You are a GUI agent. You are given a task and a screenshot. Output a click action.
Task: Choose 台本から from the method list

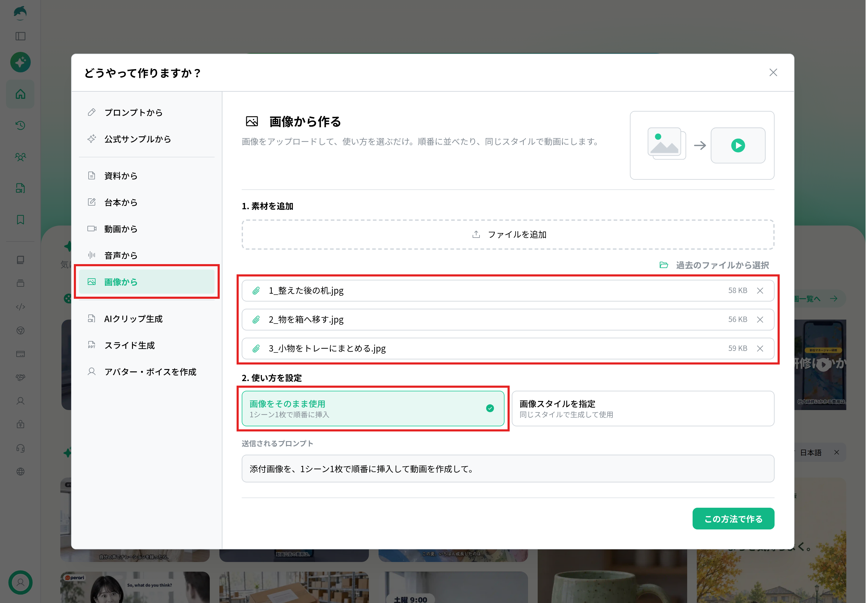point(146,202)
